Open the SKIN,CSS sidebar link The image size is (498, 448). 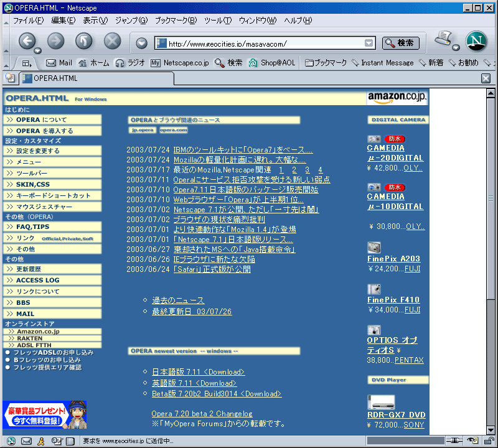(x=52, y=184)
